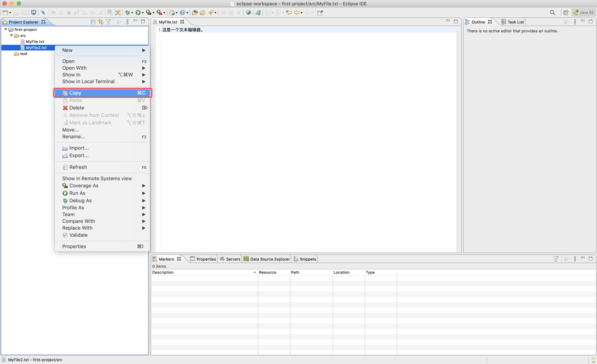This screenshot has height=364, width=597.
Task: Close the MyFile.txt editor tab
Action: [x=182, y=22]
